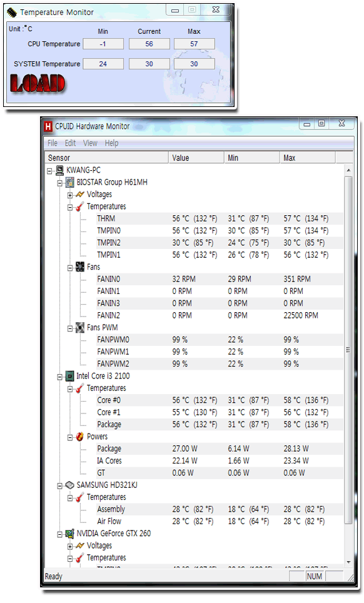The width and height of the screenshot is (364, 603).
Task: Click the Voltages lightning icon under BIOSTAR
Action: [x=80, y=194]
